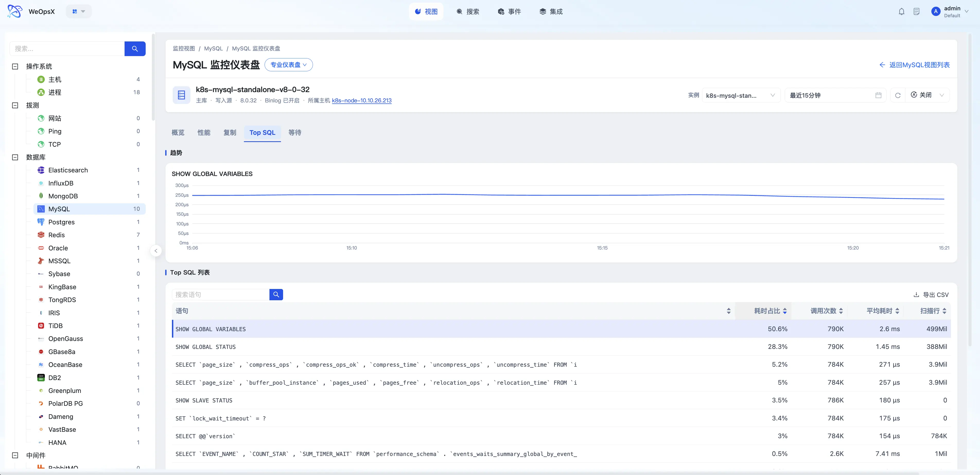
Task: Collapse the 拨测 tree group
Action: click(x=15, y=105)
